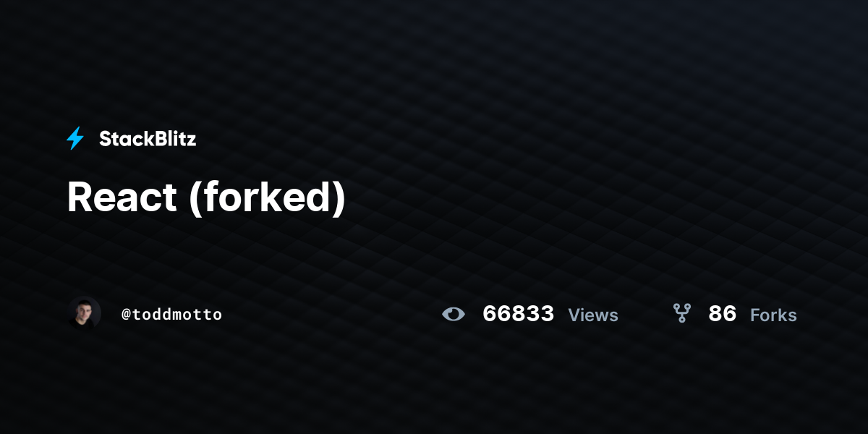Click the eye icon beside 66833
The image size is (868, 434).
click(x=454, y=314)
